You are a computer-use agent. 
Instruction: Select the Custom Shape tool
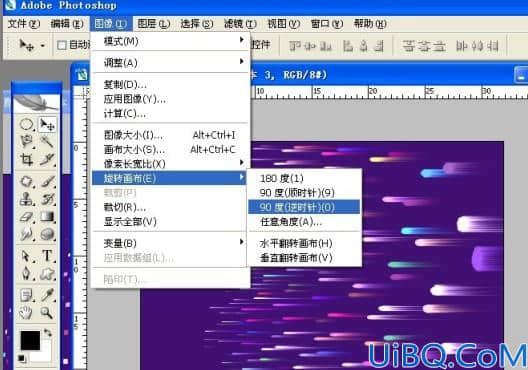[47, 273]
